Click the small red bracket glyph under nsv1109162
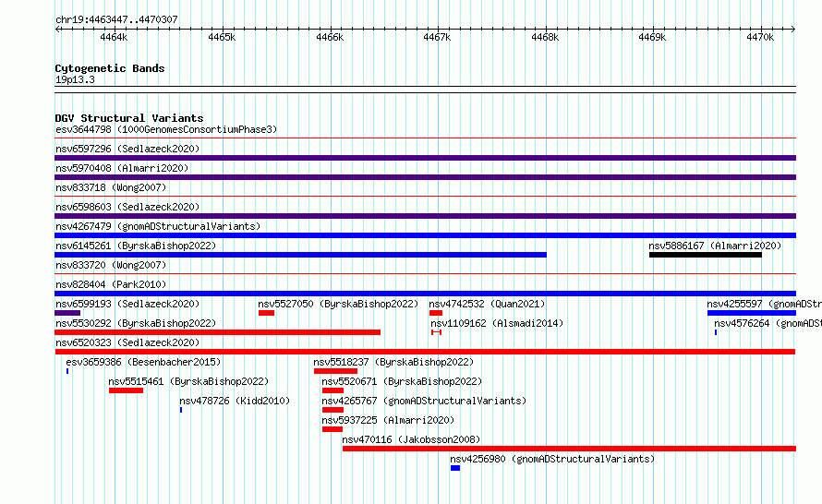The image size is (822, 504). pos(437,332)
